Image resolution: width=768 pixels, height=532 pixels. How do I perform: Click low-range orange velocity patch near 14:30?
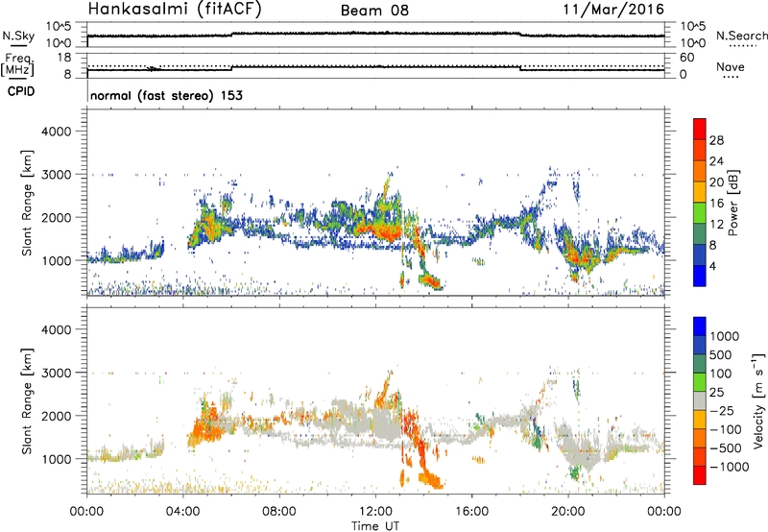click(430, 478)
